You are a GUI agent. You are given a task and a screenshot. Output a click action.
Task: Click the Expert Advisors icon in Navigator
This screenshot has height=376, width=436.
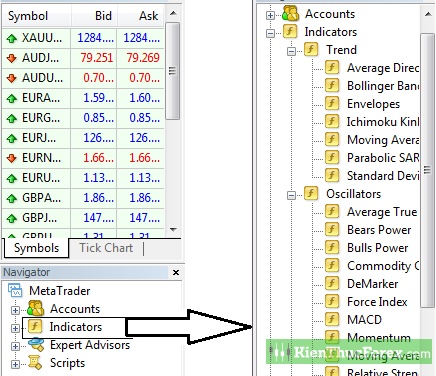(x=36, y=345)
